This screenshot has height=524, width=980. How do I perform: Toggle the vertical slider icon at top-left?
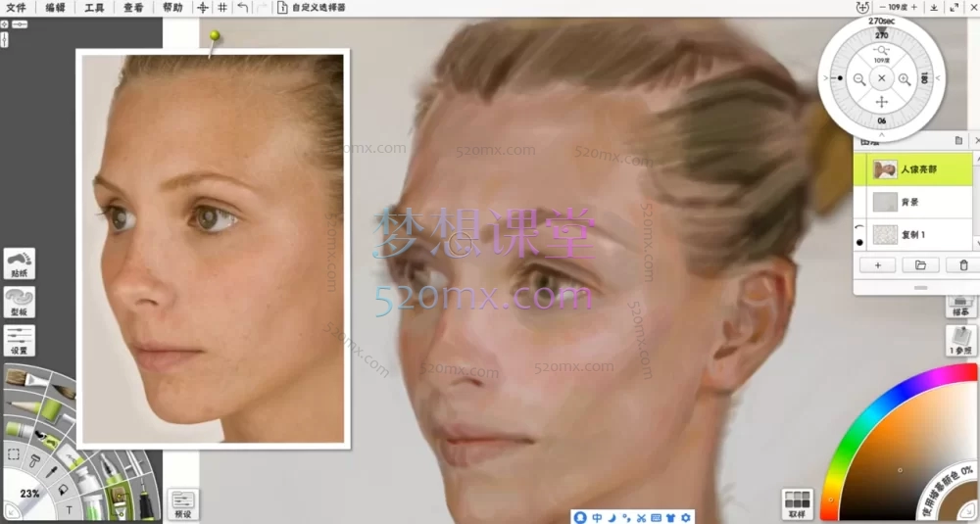point(4,39)
